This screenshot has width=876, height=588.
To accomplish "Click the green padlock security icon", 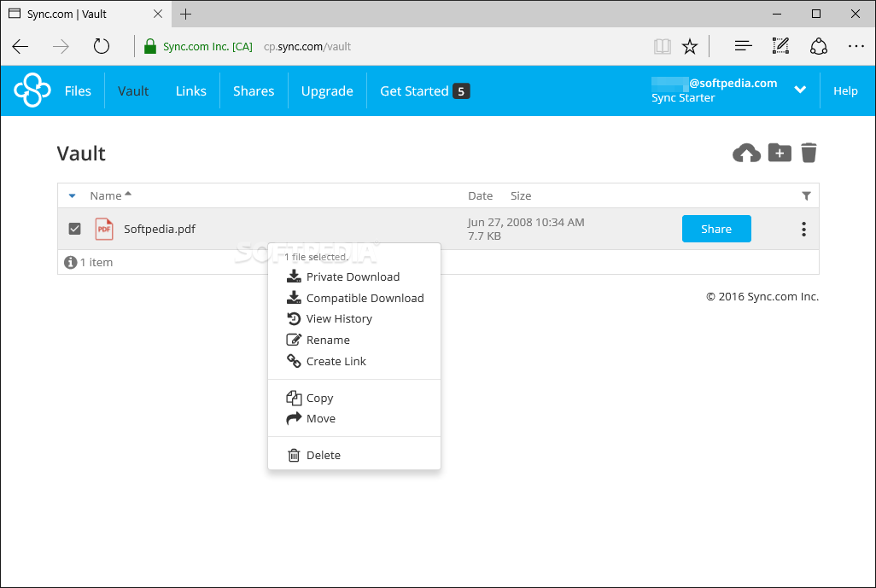I will tap(149, 46).
